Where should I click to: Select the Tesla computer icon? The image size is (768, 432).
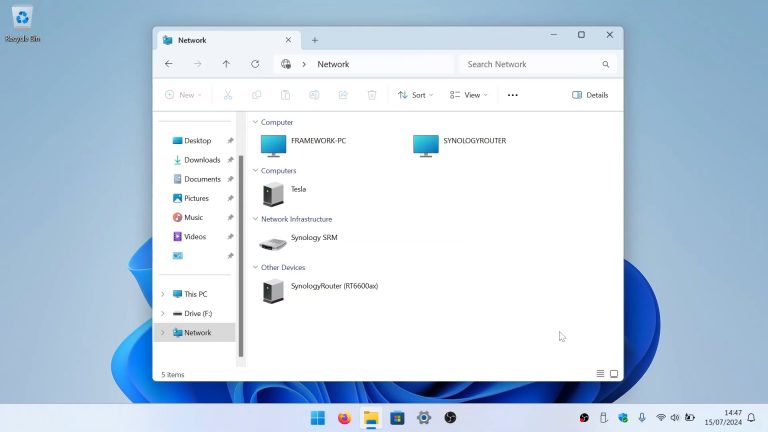(273, 194)
